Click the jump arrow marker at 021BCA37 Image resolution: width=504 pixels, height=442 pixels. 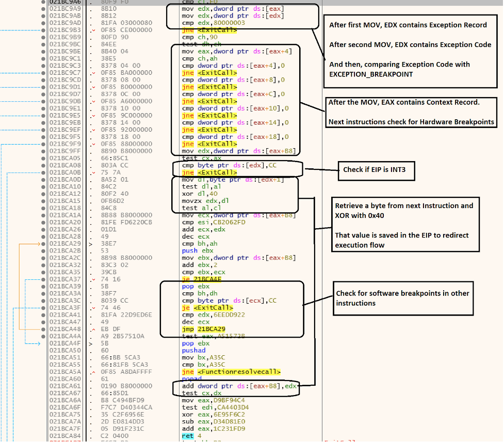[x=93, y=279]
